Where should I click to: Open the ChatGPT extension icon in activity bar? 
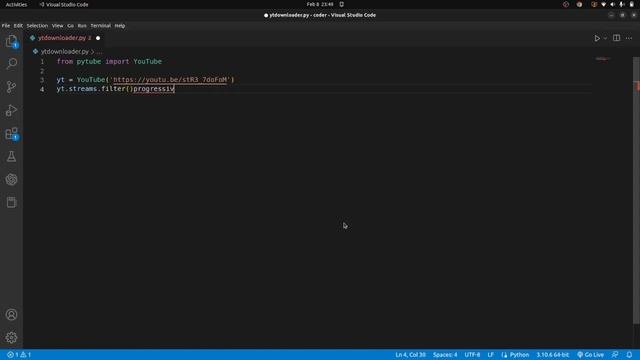click(11, 179)
